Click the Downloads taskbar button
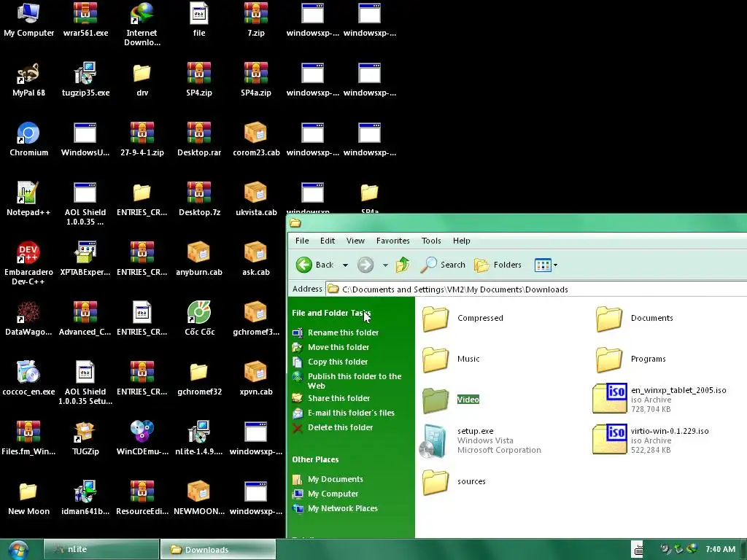Viewport: 747px width, 560px height. coord(217,550)
